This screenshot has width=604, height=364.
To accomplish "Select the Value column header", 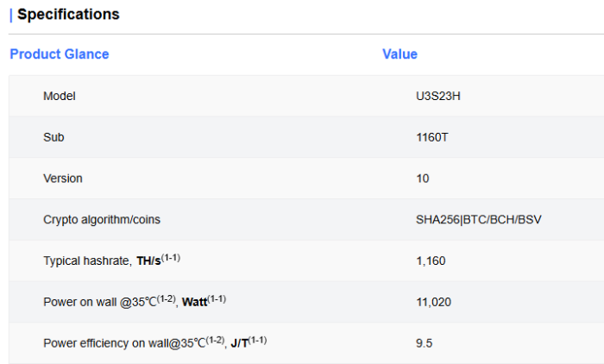I will pyautogui.click(x=400, y=54).
